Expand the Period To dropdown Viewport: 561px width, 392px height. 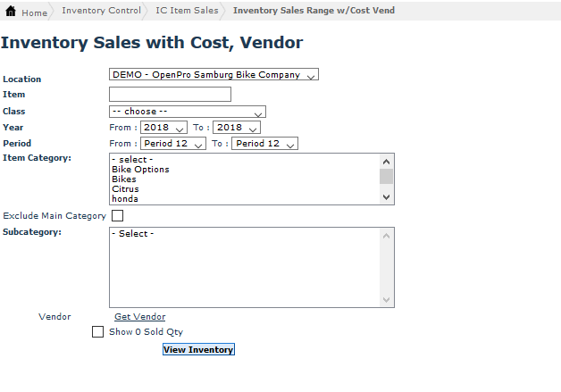[264, 144]
